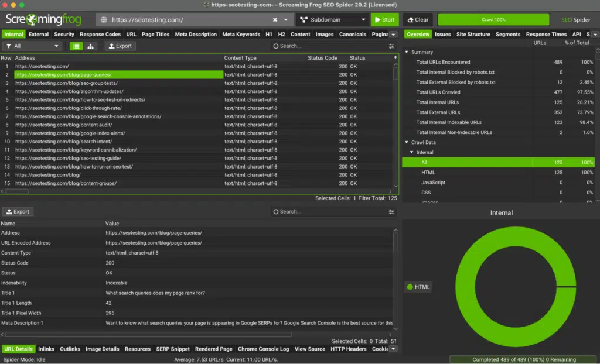Select row https://seotesting.com/blog/content-groups/

[x=197, y=183]
